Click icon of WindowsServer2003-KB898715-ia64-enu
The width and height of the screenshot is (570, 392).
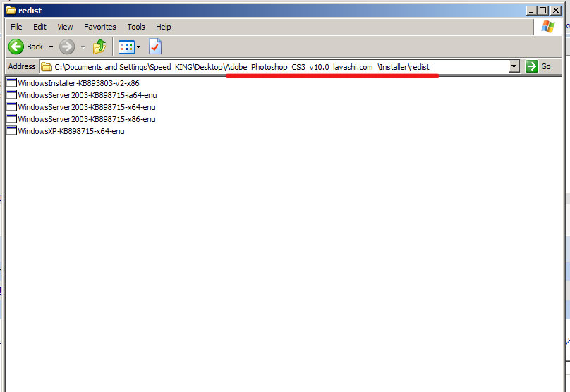pos(11,94)
